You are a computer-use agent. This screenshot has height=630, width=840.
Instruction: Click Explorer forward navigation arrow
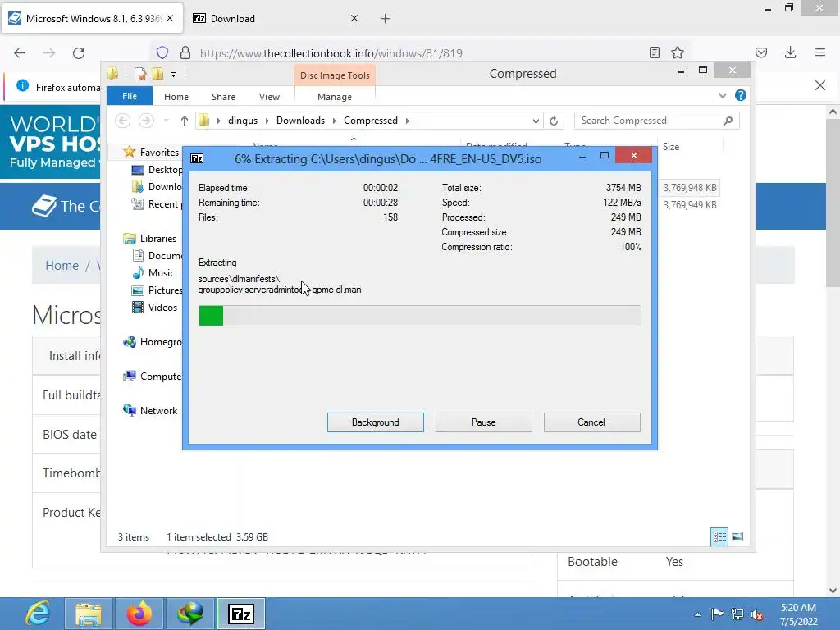(146, 121)
